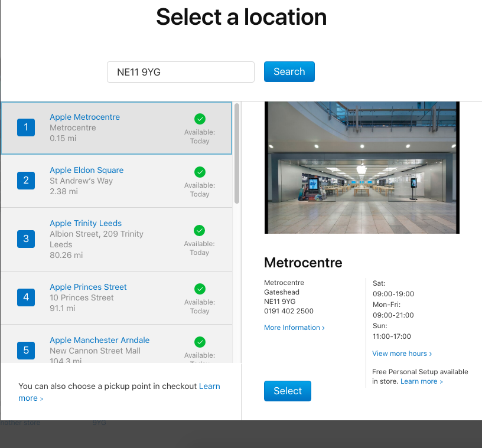Click the Select a location heading
This screenshot has height=448, width=482.
pos(242,17)
